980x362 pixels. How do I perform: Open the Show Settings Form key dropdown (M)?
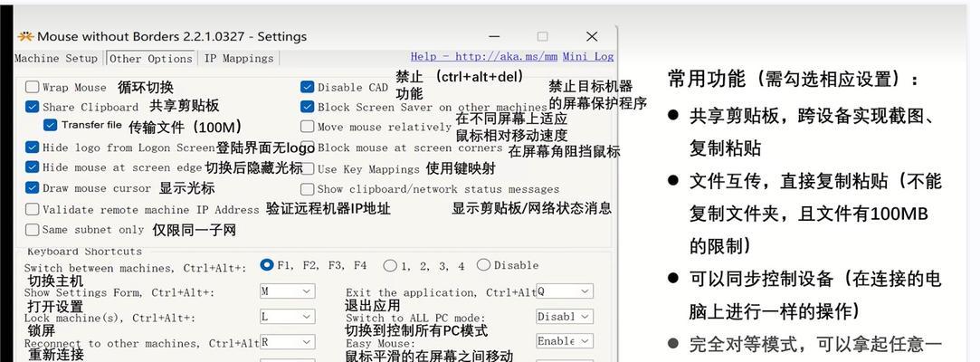pyautogui.click(x=288, y=291)
